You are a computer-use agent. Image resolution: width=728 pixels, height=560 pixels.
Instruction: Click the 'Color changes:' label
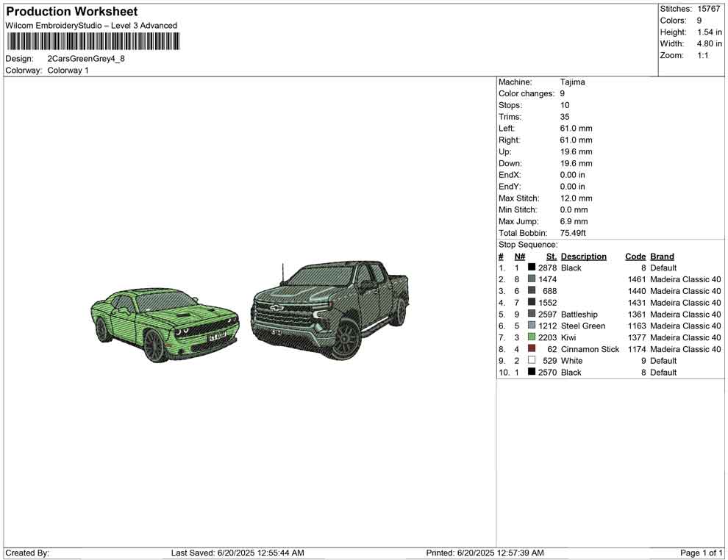click(527, 93)
